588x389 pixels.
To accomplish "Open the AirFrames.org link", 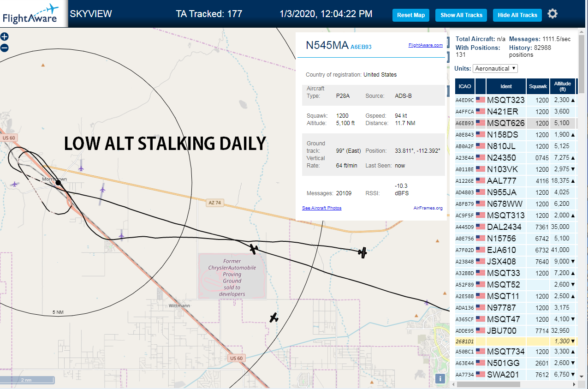I will (x=428, y=208).
